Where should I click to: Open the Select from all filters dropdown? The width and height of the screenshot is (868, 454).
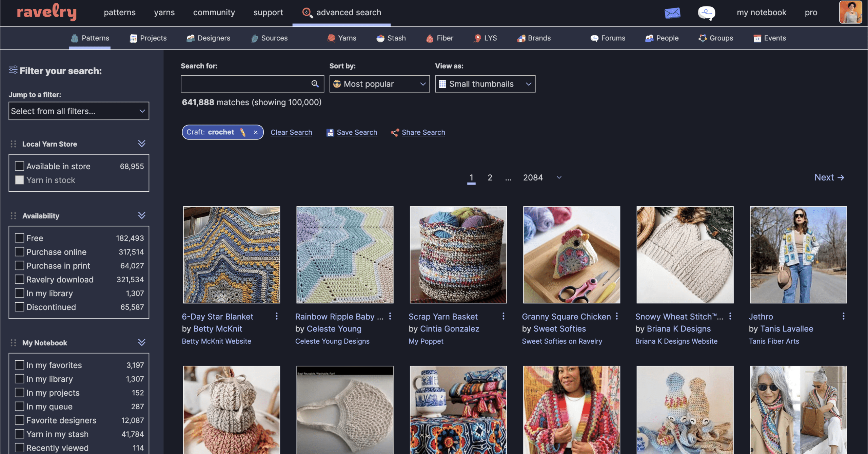coord(79,111)
